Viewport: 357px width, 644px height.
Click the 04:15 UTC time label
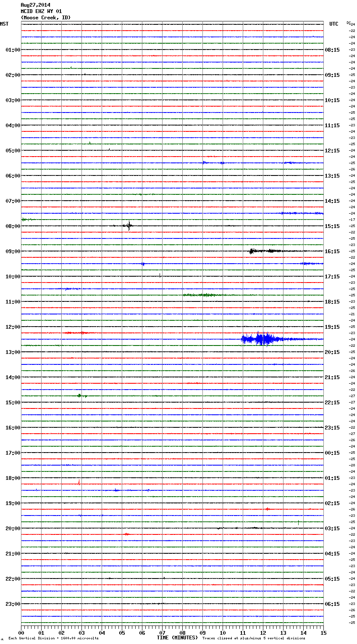tap(332, 554)
